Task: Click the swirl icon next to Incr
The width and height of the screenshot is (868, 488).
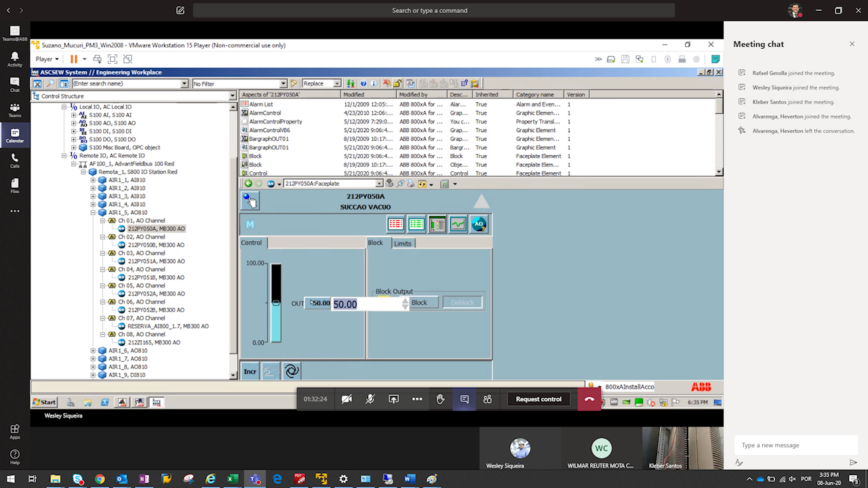Action: pyautogui.click(x=292, y=371)
